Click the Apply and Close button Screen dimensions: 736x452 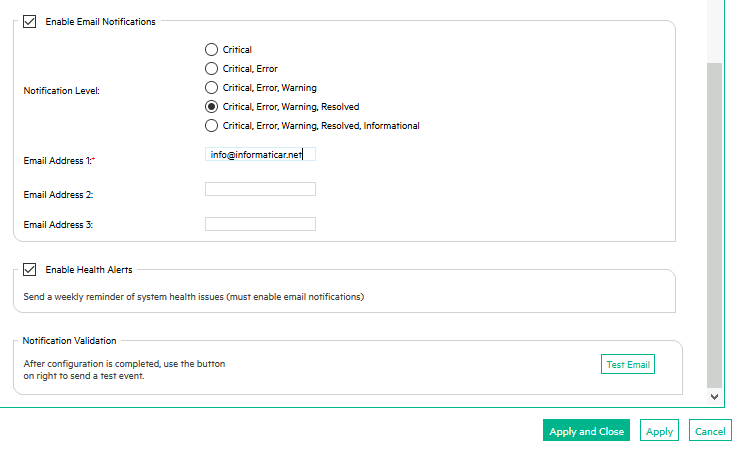coord(586,430)
